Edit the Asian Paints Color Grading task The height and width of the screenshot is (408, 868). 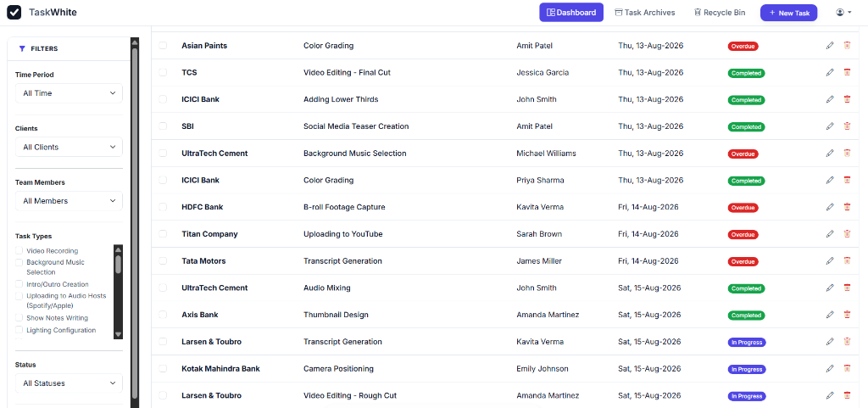829,46
